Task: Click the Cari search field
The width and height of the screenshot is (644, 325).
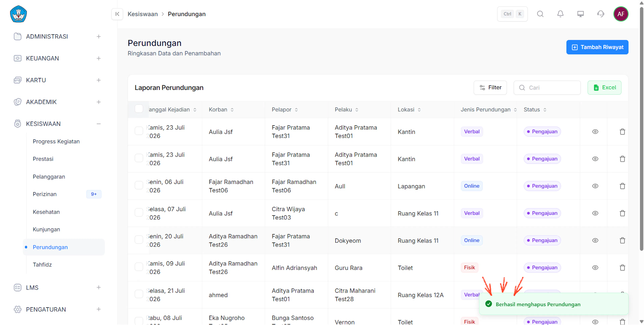Action: pyautogui.click(x=547, y=88)
